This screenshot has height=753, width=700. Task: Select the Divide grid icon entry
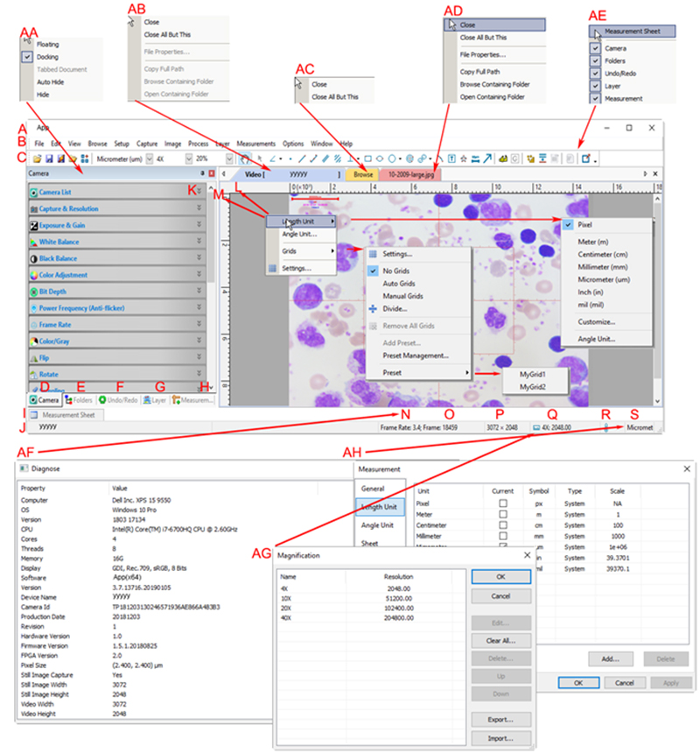374,308
